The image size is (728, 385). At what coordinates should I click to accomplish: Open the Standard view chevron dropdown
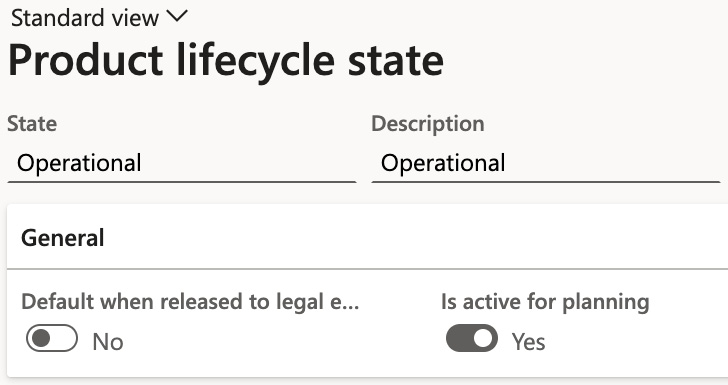click(177, 17)
